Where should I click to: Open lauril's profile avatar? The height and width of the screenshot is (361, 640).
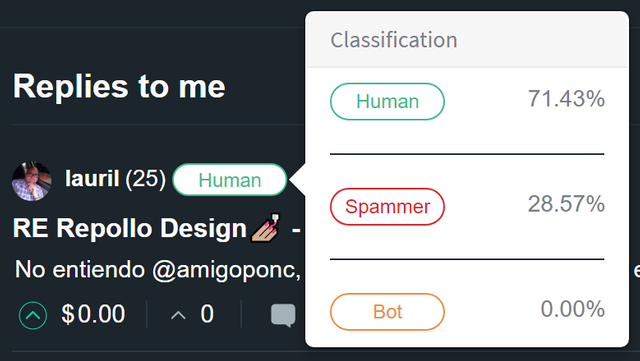coord(32,181)
